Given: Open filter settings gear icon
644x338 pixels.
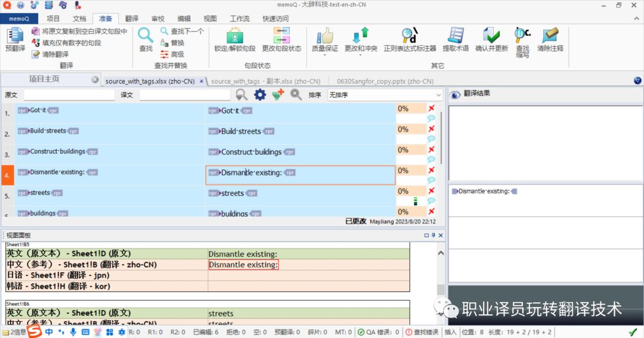Looking at the screenshot, I should point(259,95).
